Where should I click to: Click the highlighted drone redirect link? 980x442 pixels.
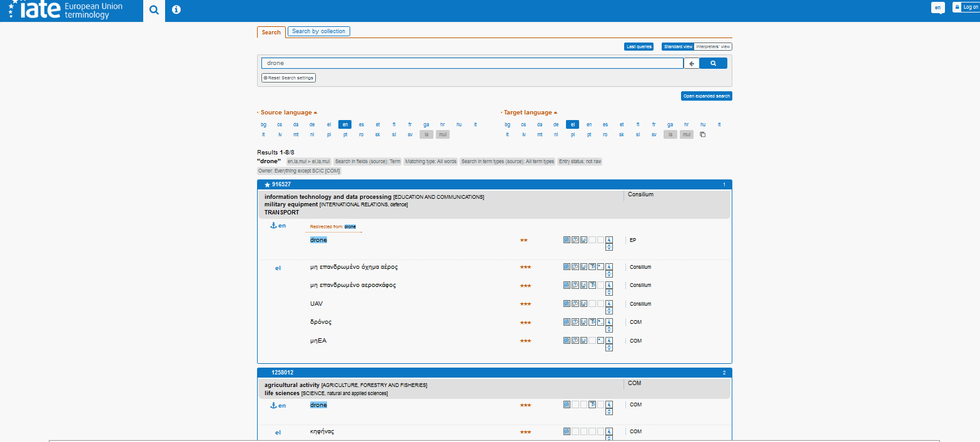coord(350,226)
